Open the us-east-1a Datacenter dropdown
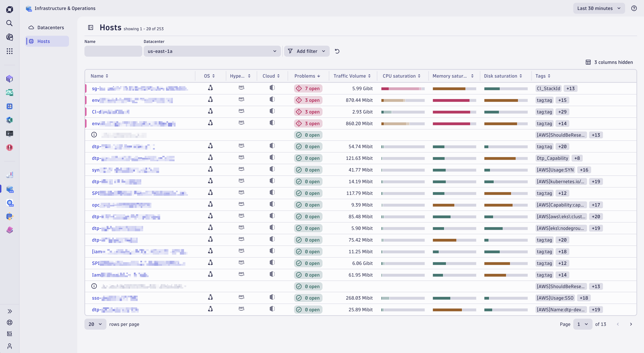This screenshot has width=644, height=353. (x=212, y=51)
